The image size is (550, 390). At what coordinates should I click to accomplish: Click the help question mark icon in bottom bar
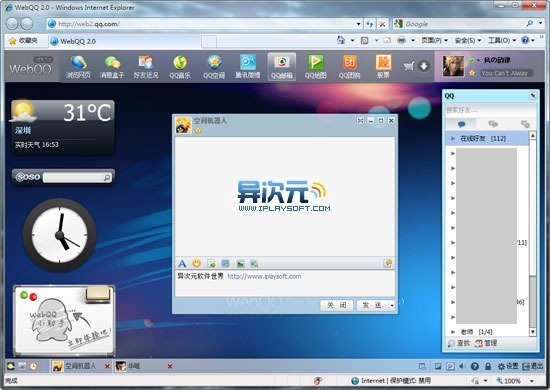(475, 367)
